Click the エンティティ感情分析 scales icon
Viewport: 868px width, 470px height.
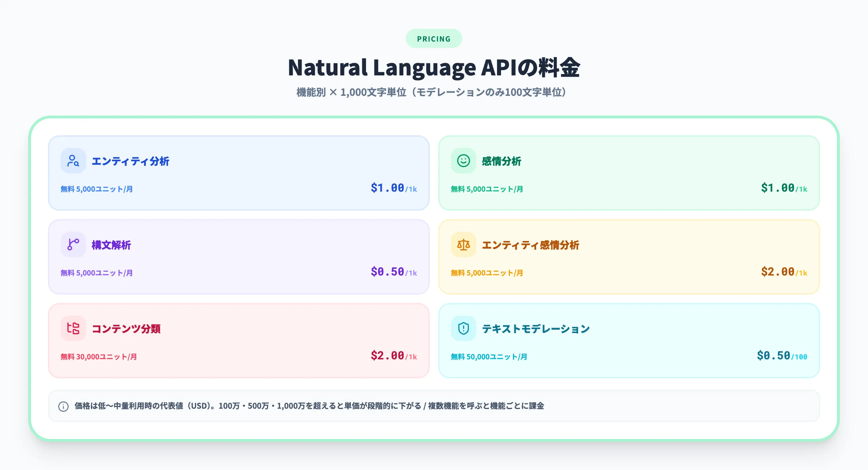pos(463,244)
